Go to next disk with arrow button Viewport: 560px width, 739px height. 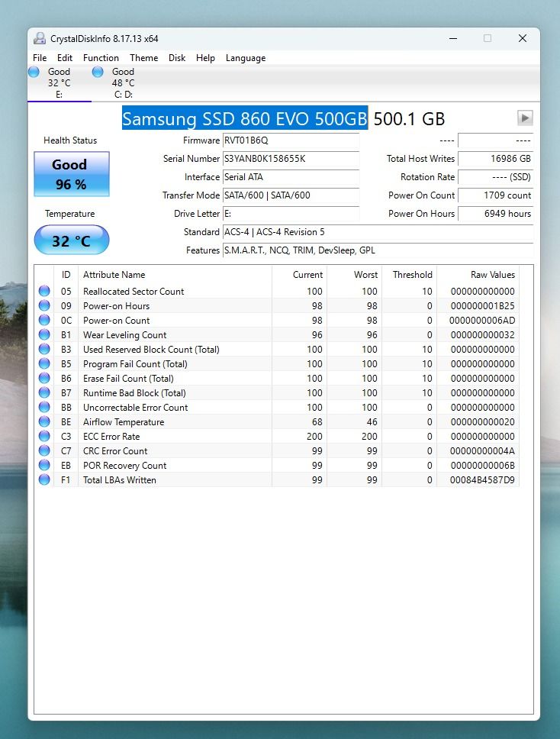click(525, 118)
